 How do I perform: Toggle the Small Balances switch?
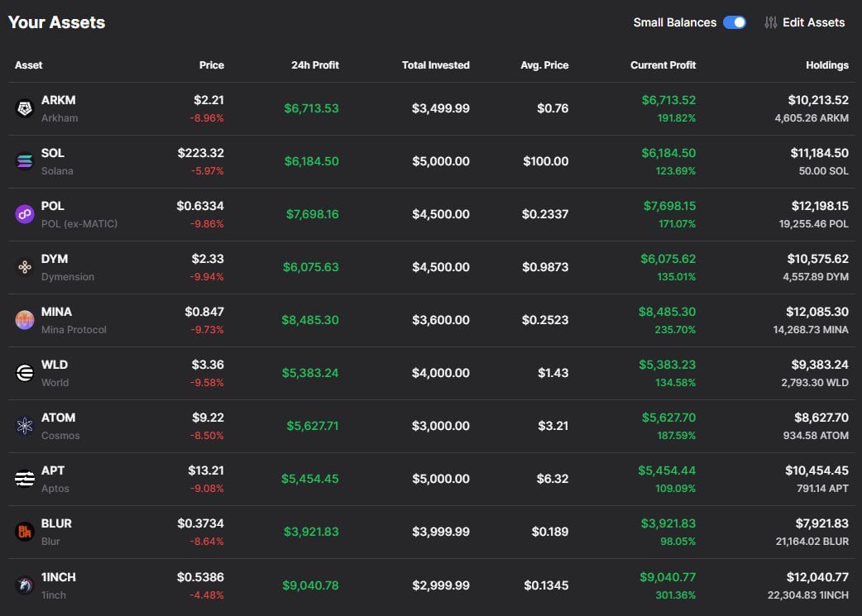click(x=735, y=22)
